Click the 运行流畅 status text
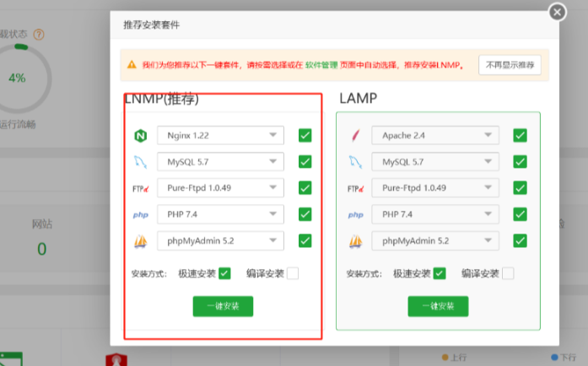 (x=18, y=125)
